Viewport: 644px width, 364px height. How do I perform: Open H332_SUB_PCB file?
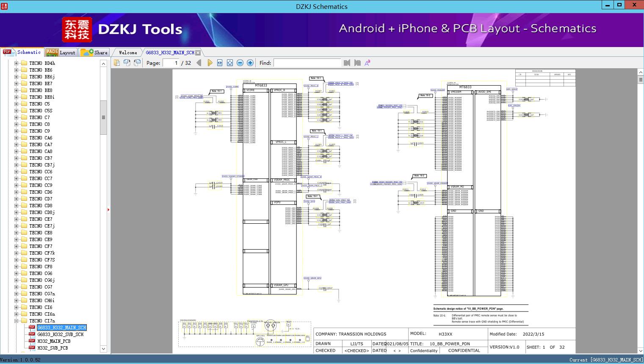point(53,348)
